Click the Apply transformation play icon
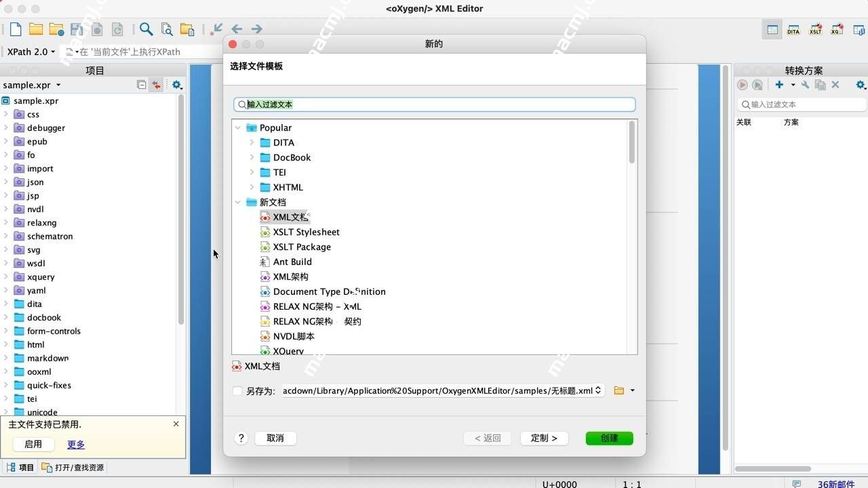Viewport: 868px width, 488px height. click(743, 85)
